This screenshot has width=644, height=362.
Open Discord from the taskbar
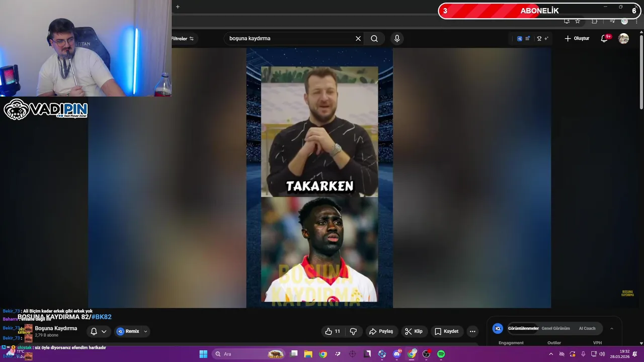(397, 354)
